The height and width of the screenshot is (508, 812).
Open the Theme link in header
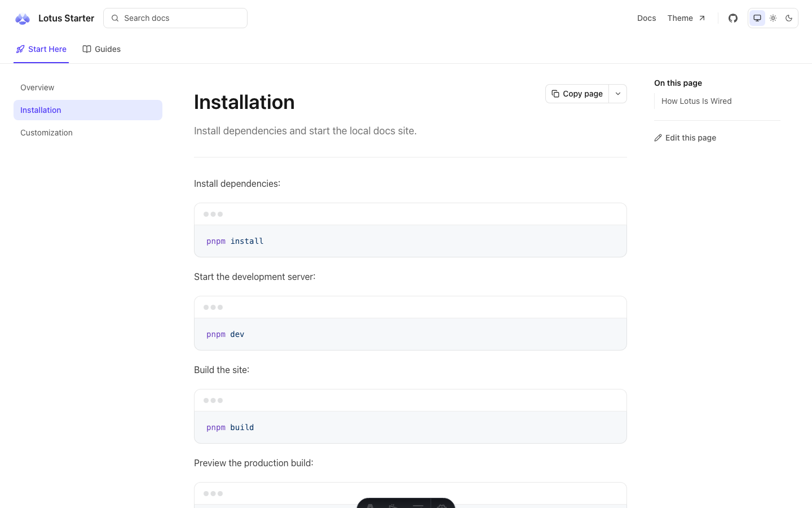pyautogui.click(x=686, y=18)
